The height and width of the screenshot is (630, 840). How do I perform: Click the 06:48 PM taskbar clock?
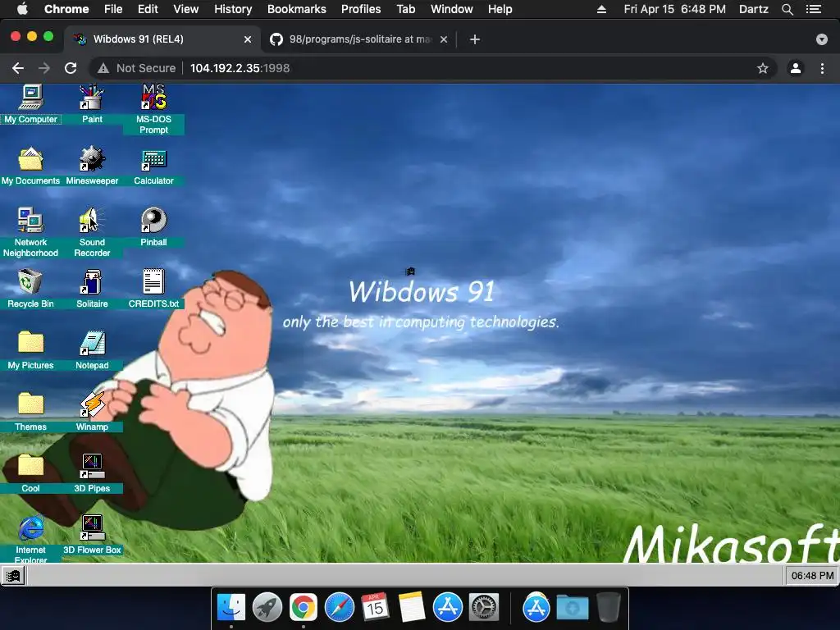pos(812,576)
